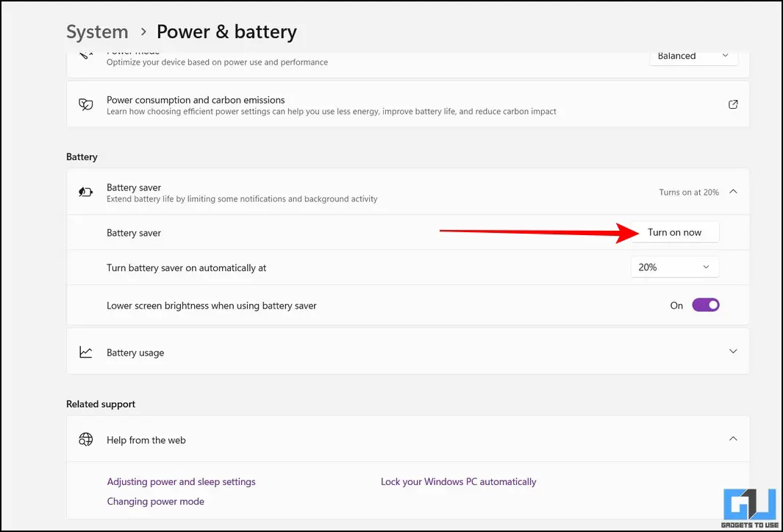Click the Learn how choosing efficient power settings text

click(331, 111)
